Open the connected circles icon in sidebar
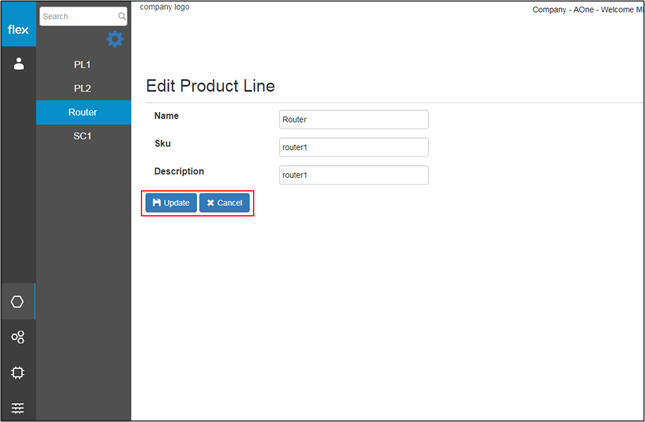The height and width of the screenshot is (422, 645). (18, 337)
